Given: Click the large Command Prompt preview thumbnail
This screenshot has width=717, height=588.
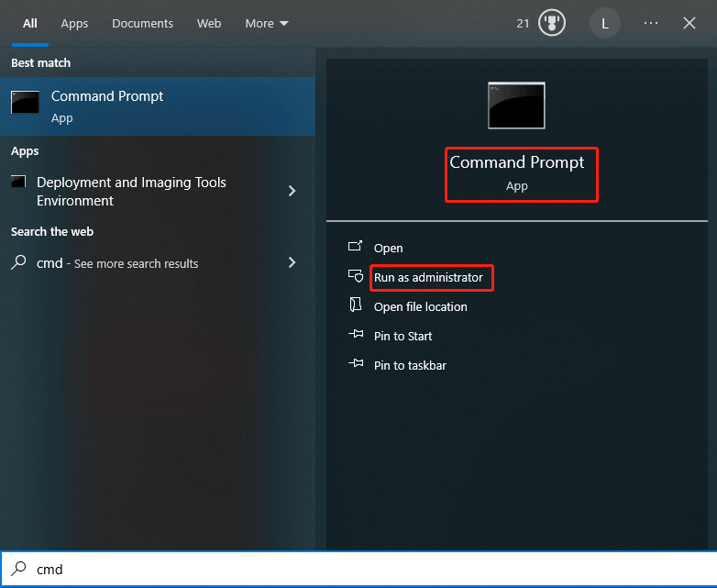Looking at the screenshot, I should point(516,105).
